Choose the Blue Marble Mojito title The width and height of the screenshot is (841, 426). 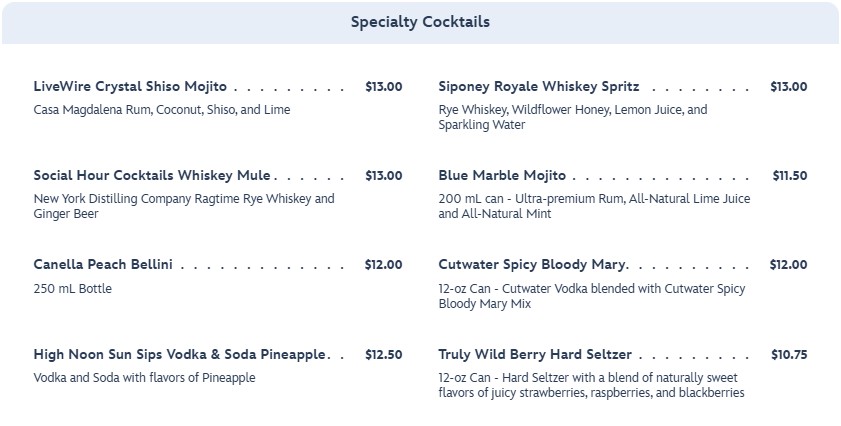coord(501,176)
